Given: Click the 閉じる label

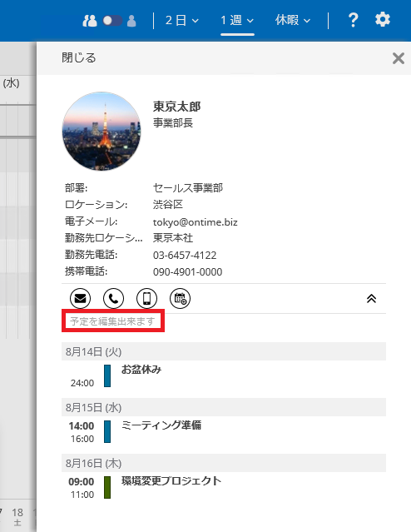Looking at the screenshot, I should (x=79, y=57).
